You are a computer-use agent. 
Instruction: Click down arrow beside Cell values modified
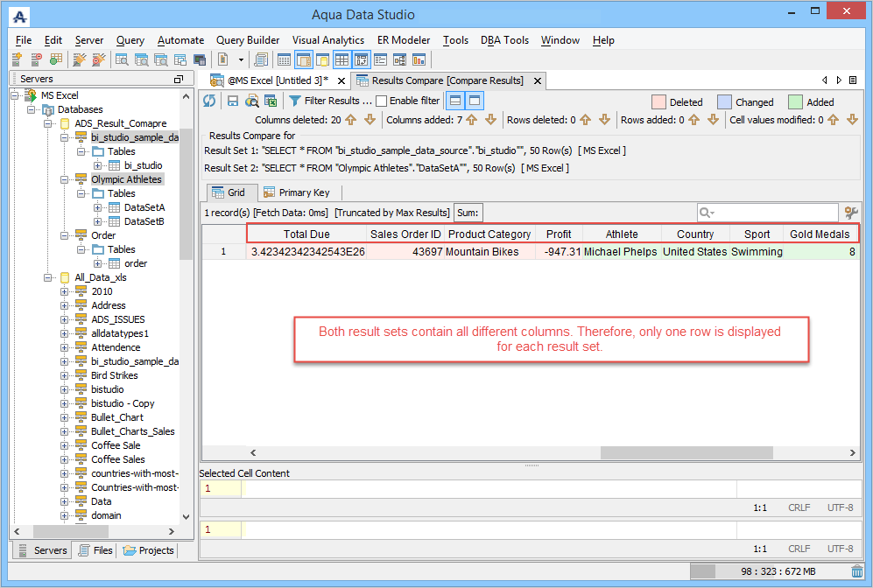coord(852,120)
